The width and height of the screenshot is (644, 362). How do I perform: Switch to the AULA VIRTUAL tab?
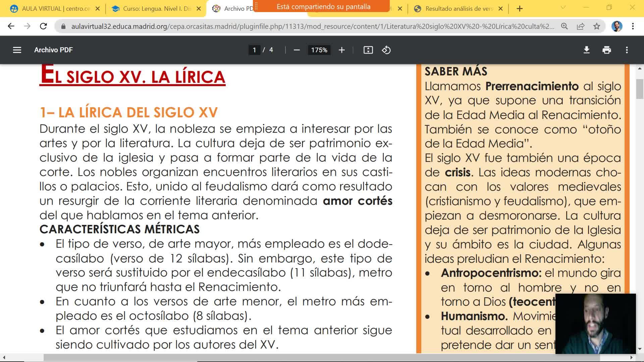point(54,9)
